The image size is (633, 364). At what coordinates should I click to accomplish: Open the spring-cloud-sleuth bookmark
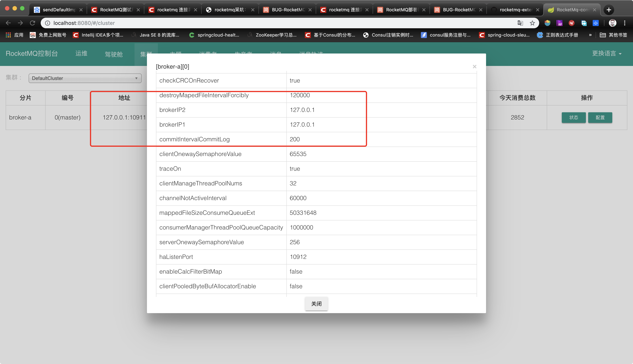[x=504, y=35]
